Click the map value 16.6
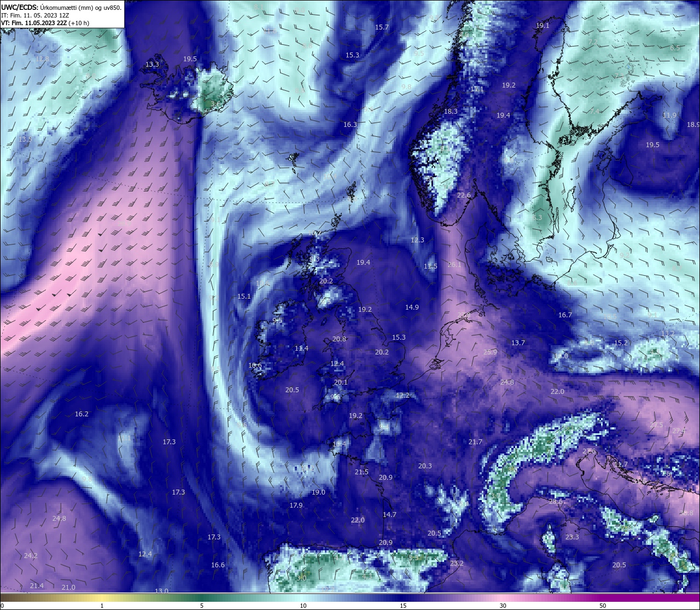Viewport: 700px width, 610px height. (x=218, y=565)
